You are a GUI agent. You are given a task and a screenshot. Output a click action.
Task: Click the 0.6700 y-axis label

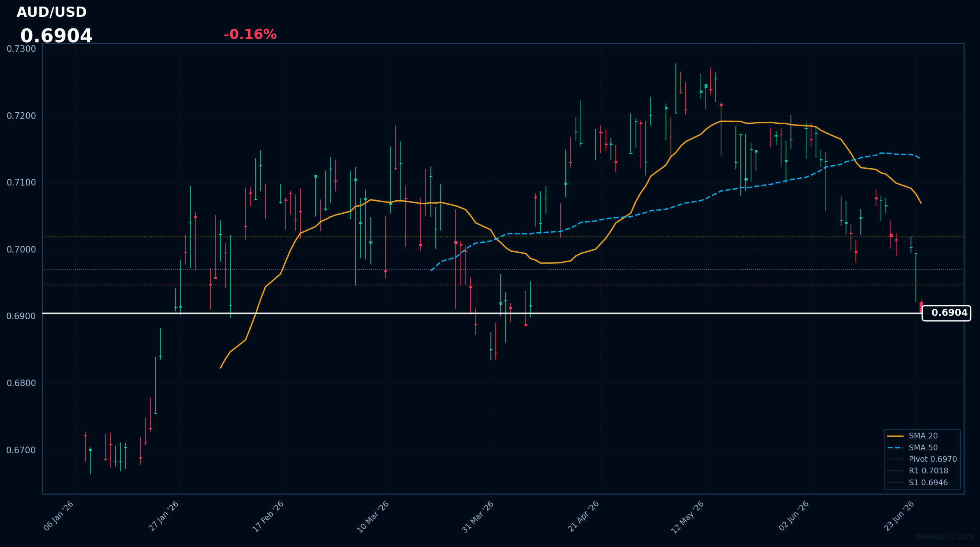(21, 450)
